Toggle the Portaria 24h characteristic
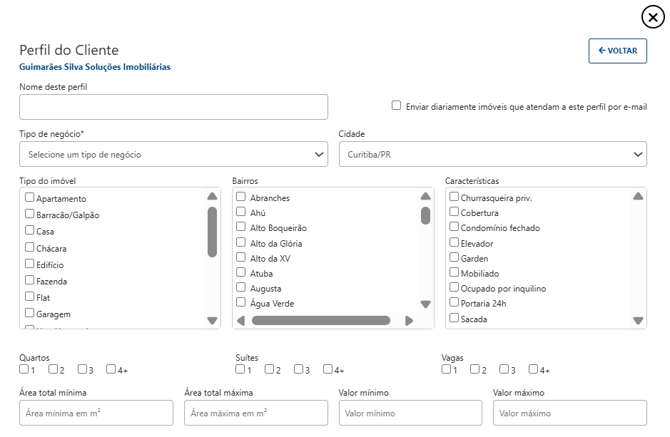The image size is (670, 437). (x=454, y=302)
